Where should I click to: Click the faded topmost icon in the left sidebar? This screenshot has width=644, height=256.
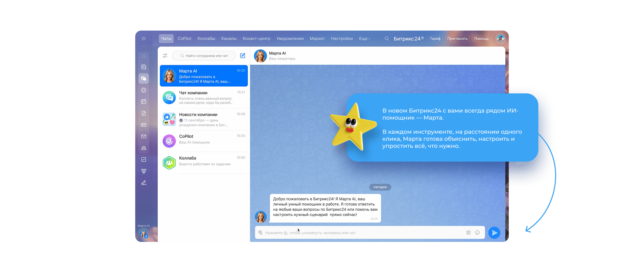[x=144, y=56]
